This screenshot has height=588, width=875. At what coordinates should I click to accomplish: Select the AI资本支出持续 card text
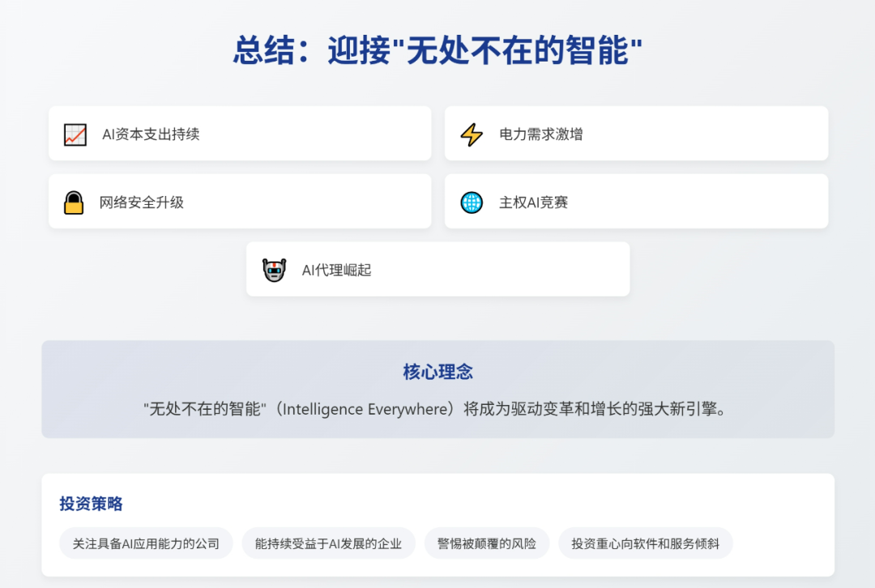click(x=151, y=134)
